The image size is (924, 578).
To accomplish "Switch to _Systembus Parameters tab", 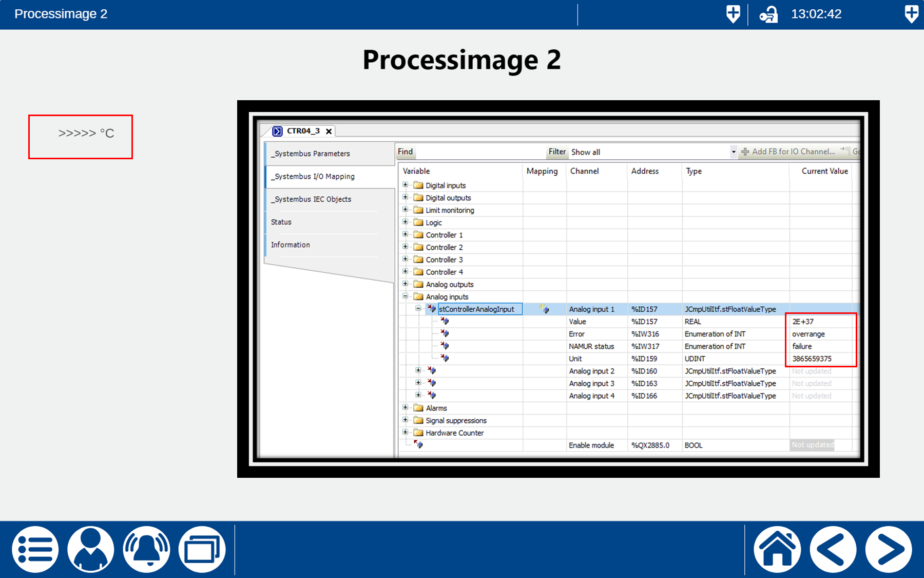I will pos(311,154).
